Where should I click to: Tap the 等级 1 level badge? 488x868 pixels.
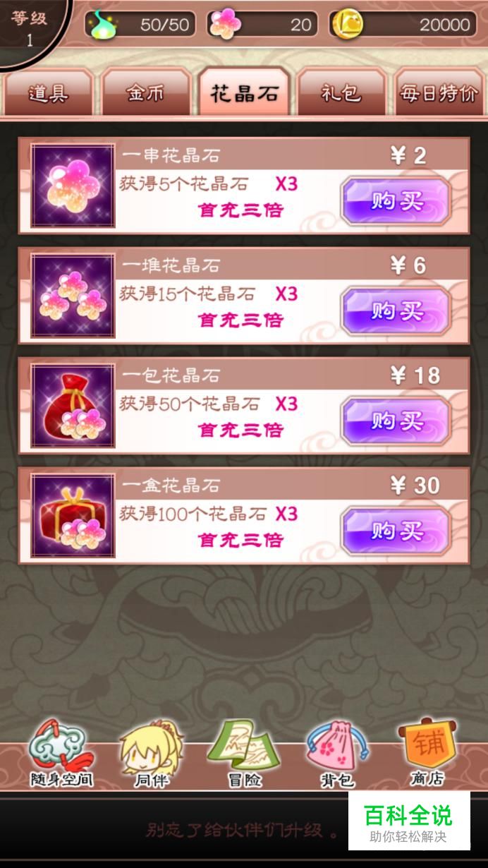pos(30,27)
